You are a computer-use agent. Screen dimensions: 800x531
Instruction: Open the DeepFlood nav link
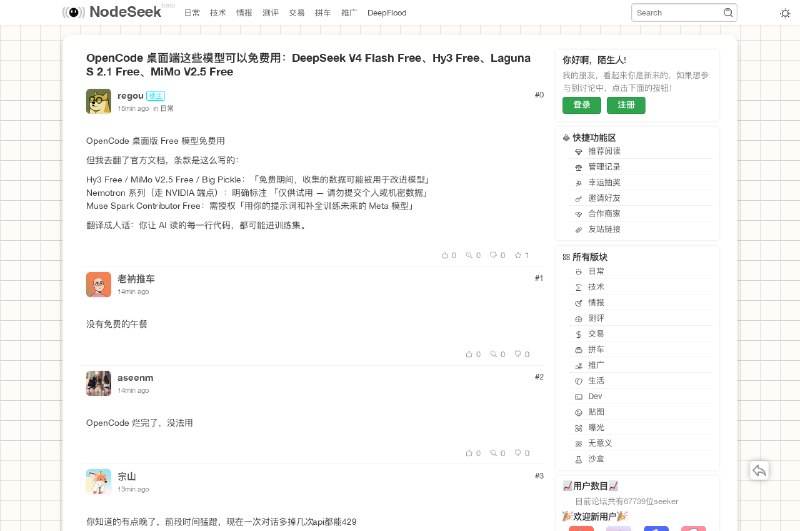click(387, 13)
